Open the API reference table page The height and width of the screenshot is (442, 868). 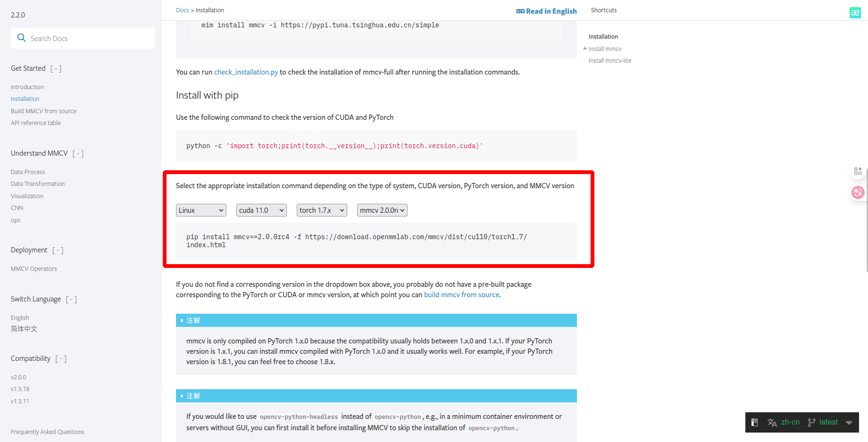click(x=36, y=123)
